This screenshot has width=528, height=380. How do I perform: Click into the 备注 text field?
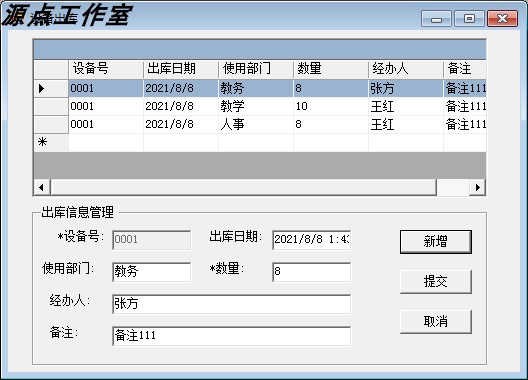click(231, 336)
